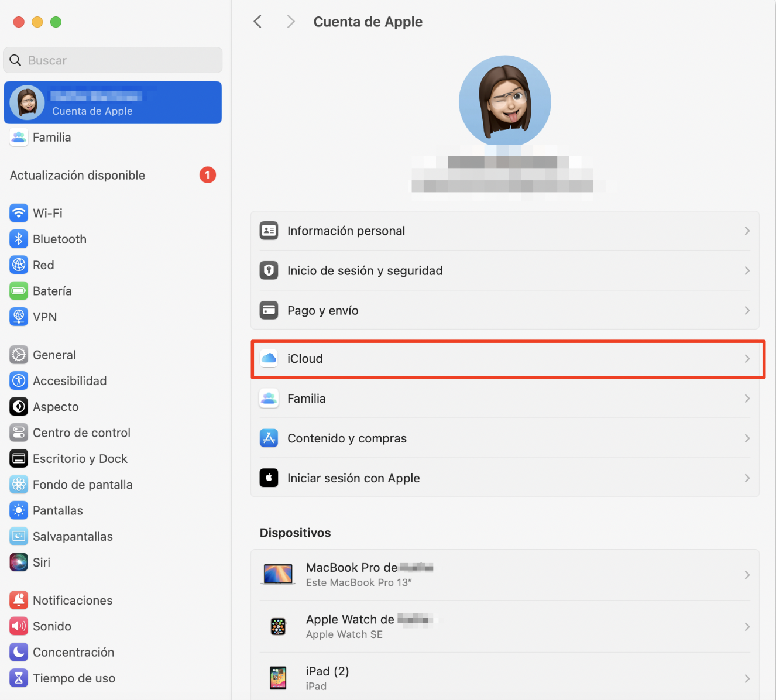Open VPN settings from the sidebar
The image size is (776, 700).
tap(44, 317)
